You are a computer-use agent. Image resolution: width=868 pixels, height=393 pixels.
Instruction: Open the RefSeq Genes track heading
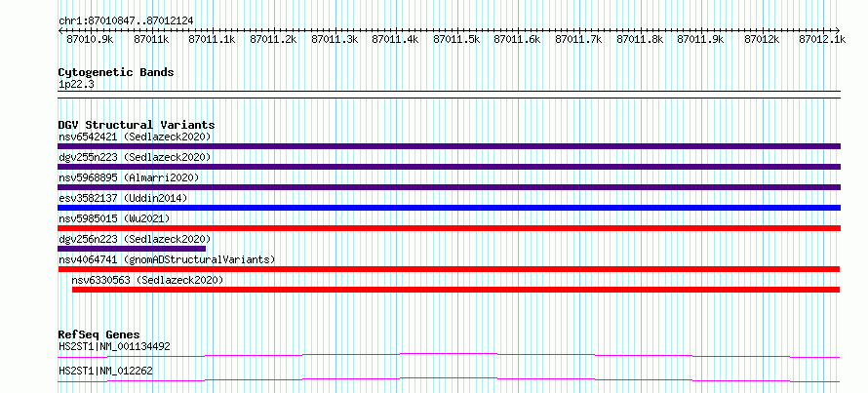point(99,334)
